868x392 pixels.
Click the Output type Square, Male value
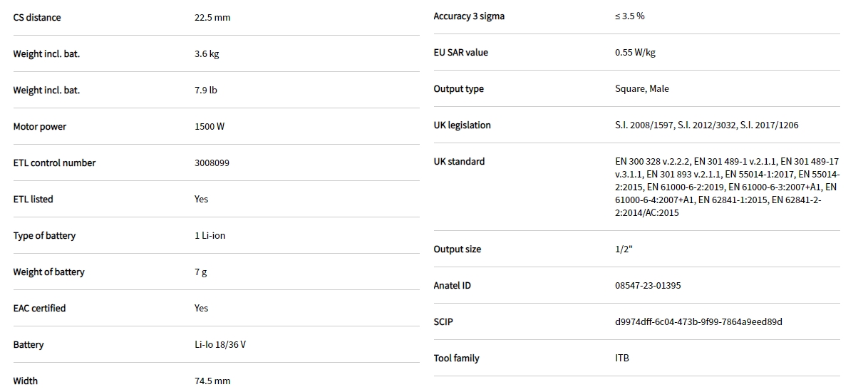click(x=641, y=88)
